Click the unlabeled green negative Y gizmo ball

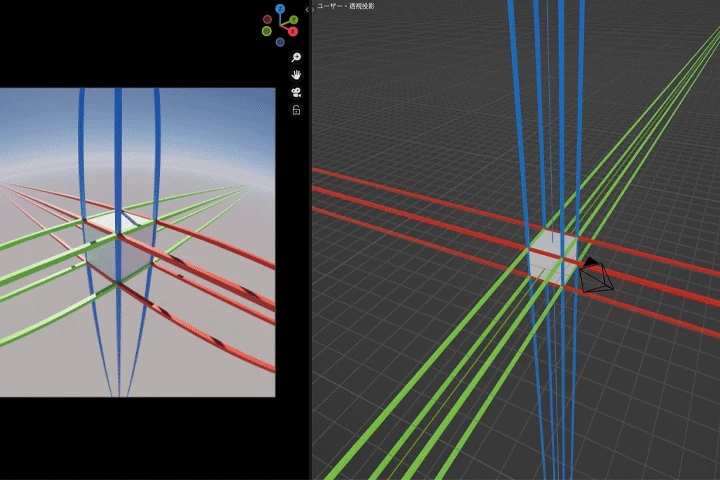[x=267, y=31]
